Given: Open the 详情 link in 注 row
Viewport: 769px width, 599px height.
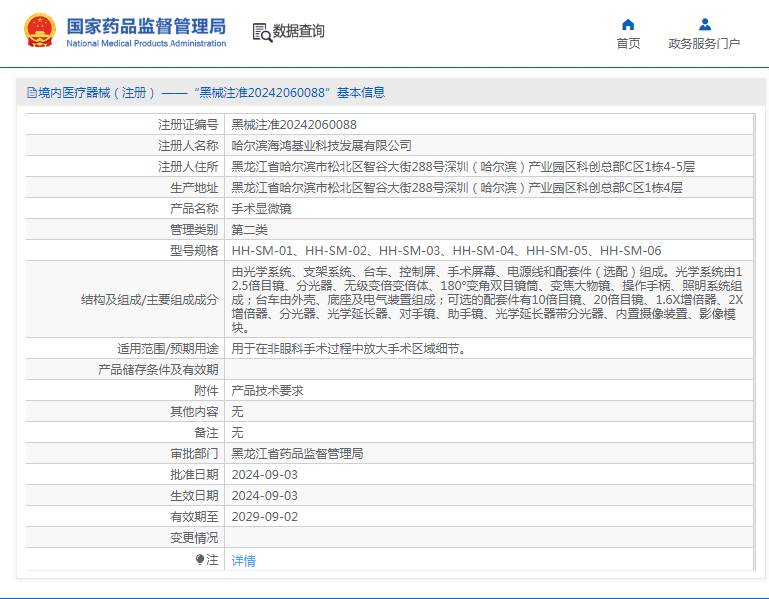Looking at the screenshot, I should click(x=243, y=561).
